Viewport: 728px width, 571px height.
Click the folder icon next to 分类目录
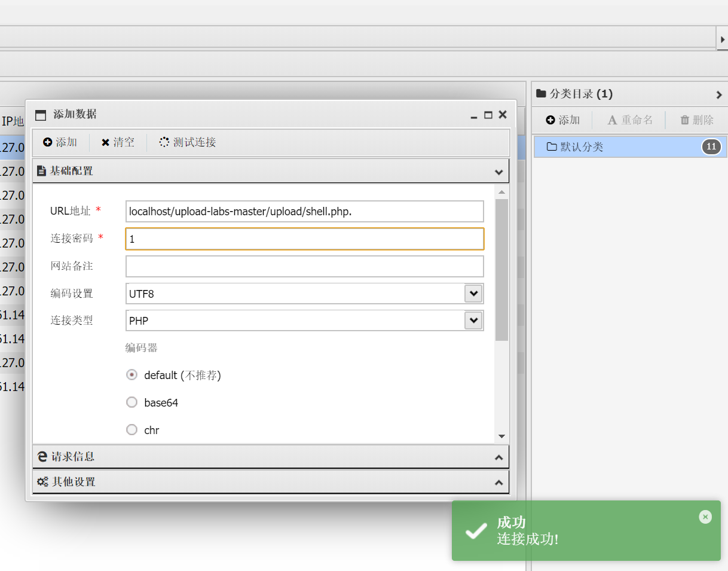point(541,93)
